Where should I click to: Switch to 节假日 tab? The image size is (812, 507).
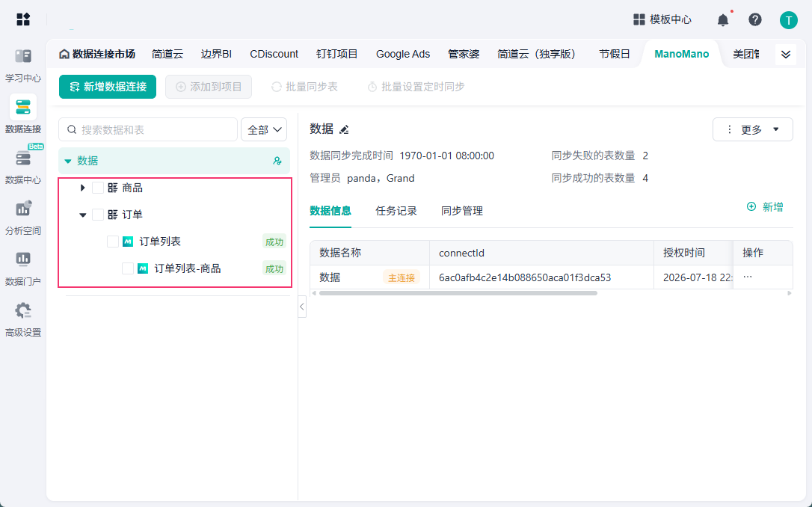point(614,54)
